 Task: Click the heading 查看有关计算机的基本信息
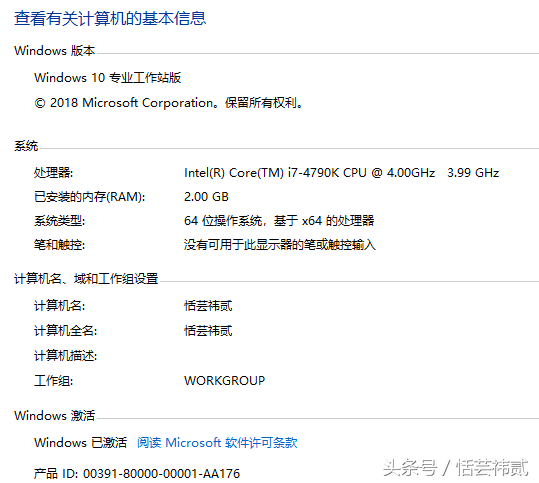(x=110, y=18)
